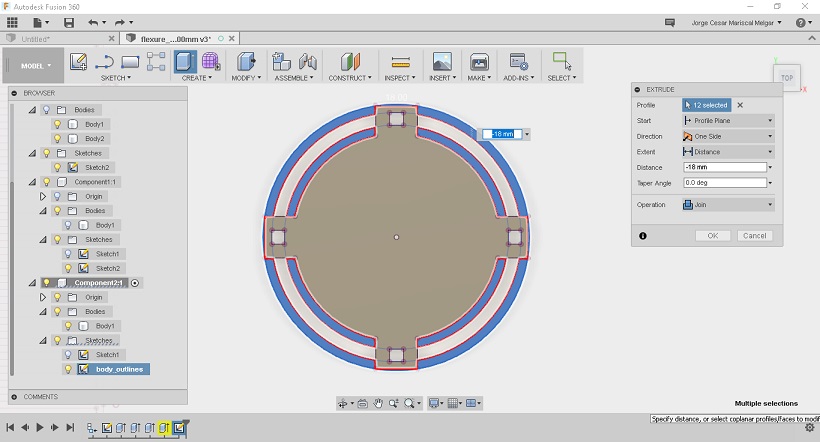Pick the Line sketch tool
This screenshot has width=820, height=442.
pyautogui.click(x=105, y=62)
